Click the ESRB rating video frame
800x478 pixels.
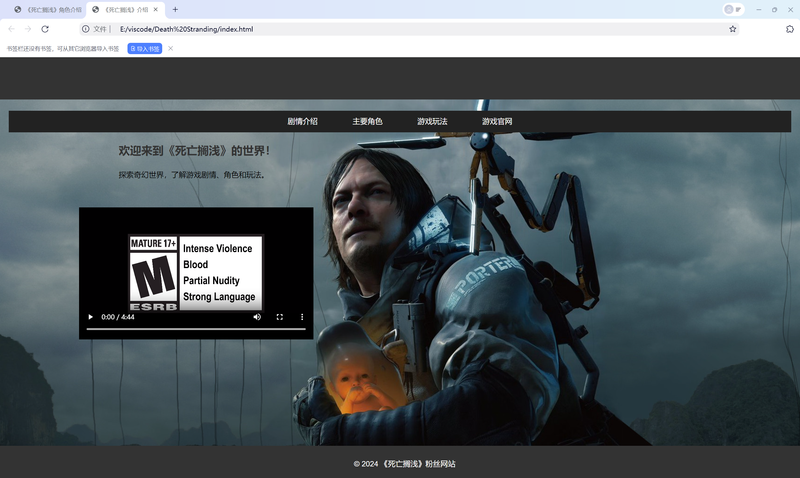coord(196,272)
